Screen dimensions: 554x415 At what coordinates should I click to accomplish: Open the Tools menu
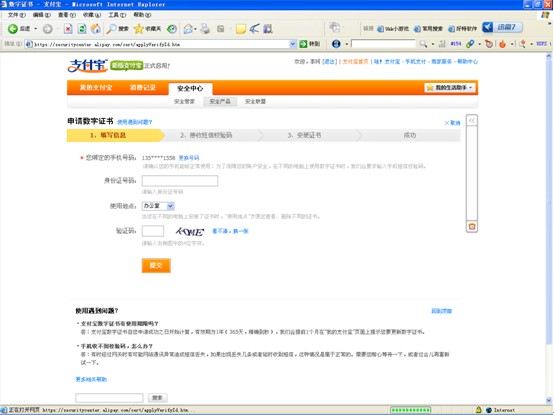(117, 15)
